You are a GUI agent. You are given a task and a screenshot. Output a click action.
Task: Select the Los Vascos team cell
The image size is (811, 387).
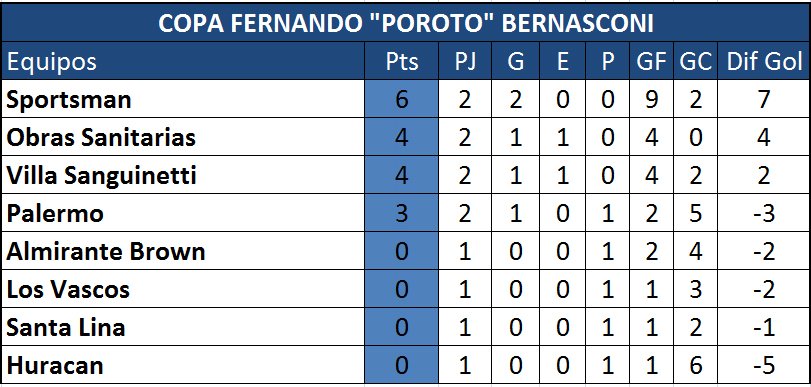183,289
